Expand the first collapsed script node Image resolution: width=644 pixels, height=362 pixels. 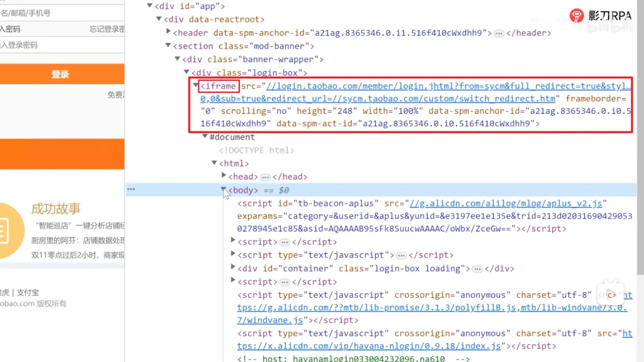coord(233,241)
